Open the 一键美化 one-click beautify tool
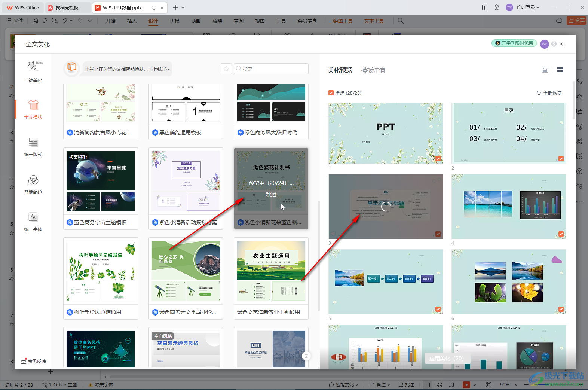The width and height of the screenshot is (588, 390). [33, 72]
